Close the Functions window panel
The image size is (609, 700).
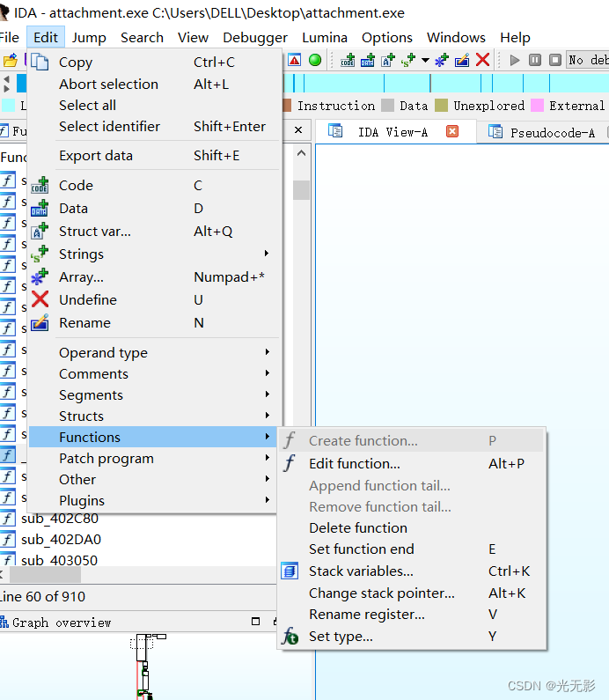coord(298,130)
